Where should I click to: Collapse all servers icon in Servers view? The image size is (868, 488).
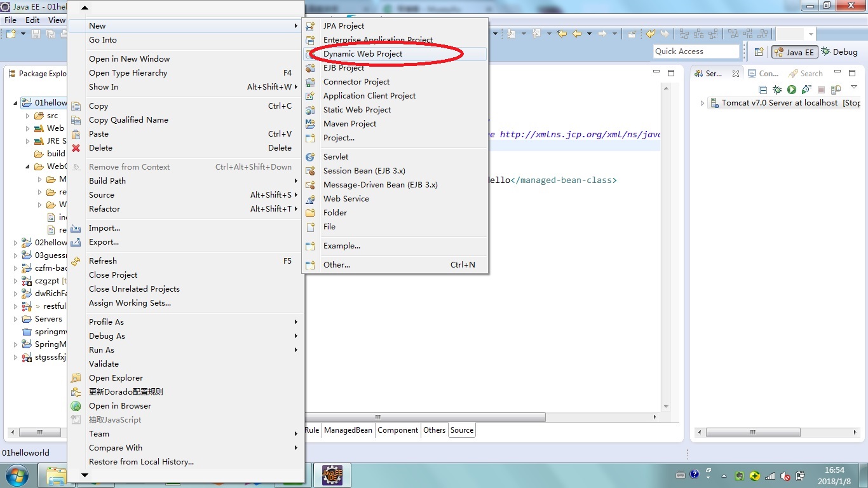click(763, 90)
